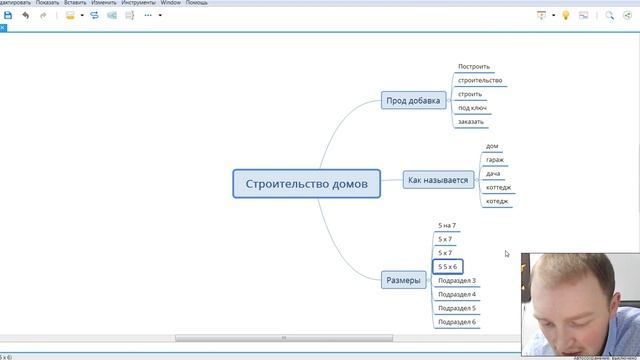The height and width of the screenshot is (360, 640).
Task: Click the horizontal scrollbar thumb
Action: (x=284, y=338)
